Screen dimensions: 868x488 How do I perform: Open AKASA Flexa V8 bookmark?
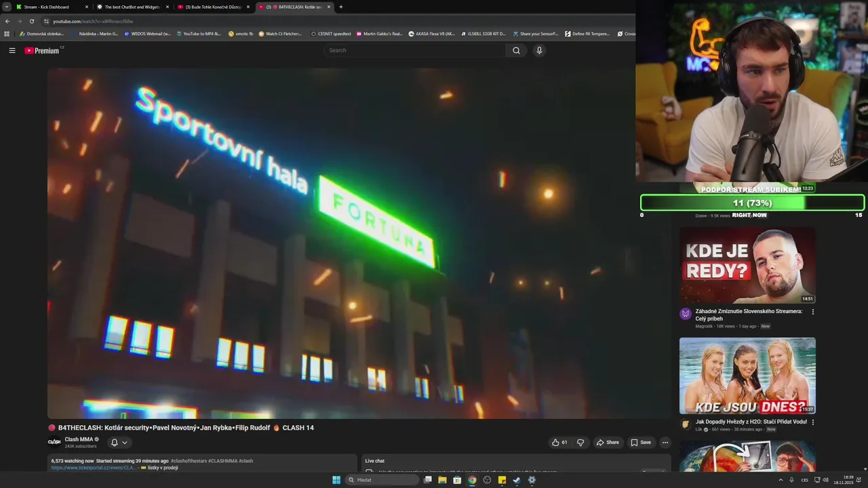[431, 33]
